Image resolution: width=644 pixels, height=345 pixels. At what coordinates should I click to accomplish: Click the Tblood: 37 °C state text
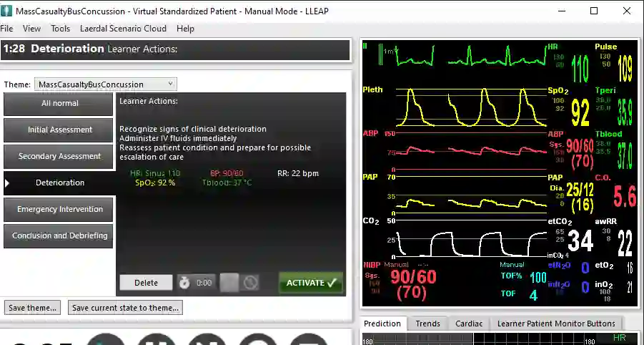tap(227, 183)
